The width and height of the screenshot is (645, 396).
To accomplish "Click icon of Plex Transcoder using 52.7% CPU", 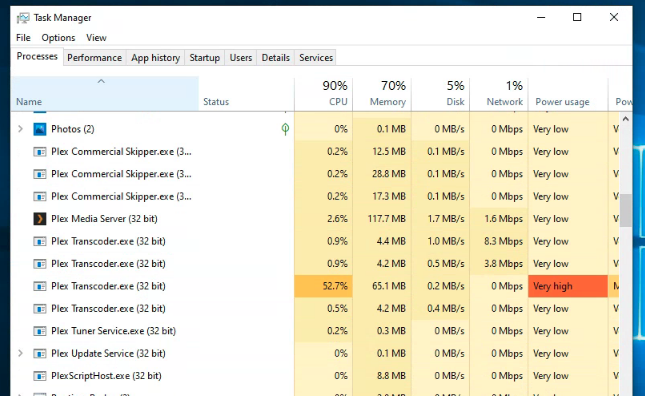I will point(39,286).
